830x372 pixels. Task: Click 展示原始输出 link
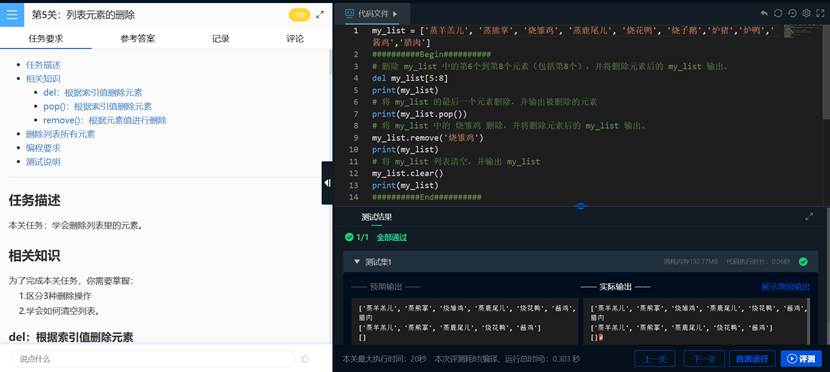coord(786,287)
